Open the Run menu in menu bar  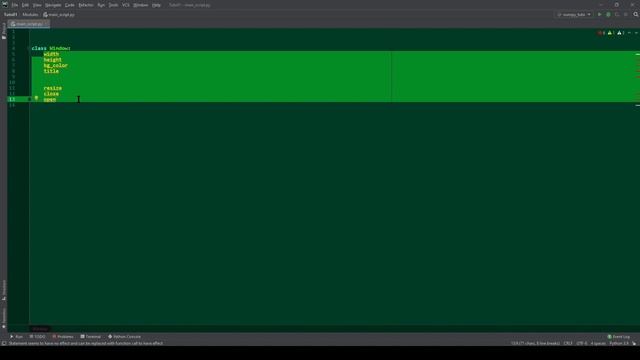101,5
